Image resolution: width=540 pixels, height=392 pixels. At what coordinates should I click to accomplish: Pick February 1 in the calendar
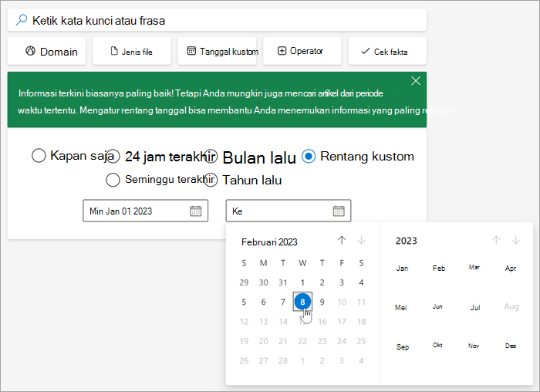pyautogui.click(x=302, y=282)
